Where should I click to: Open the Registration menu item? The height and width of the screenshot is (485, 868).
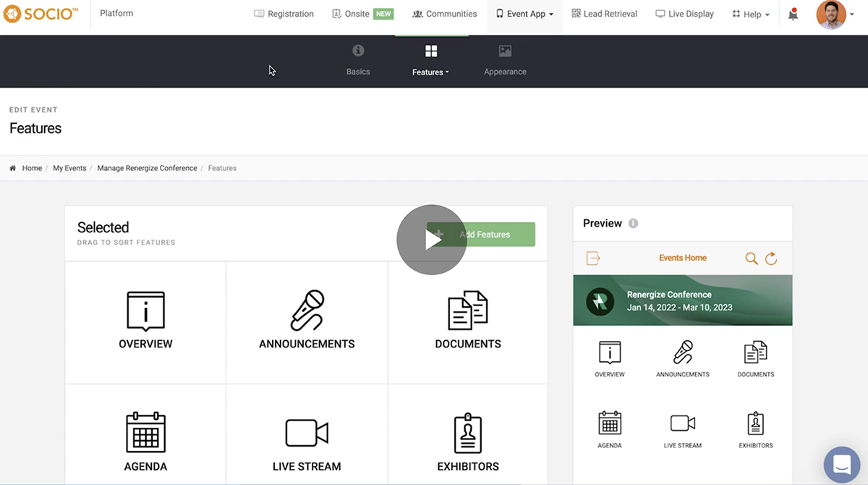click(284, 14)
